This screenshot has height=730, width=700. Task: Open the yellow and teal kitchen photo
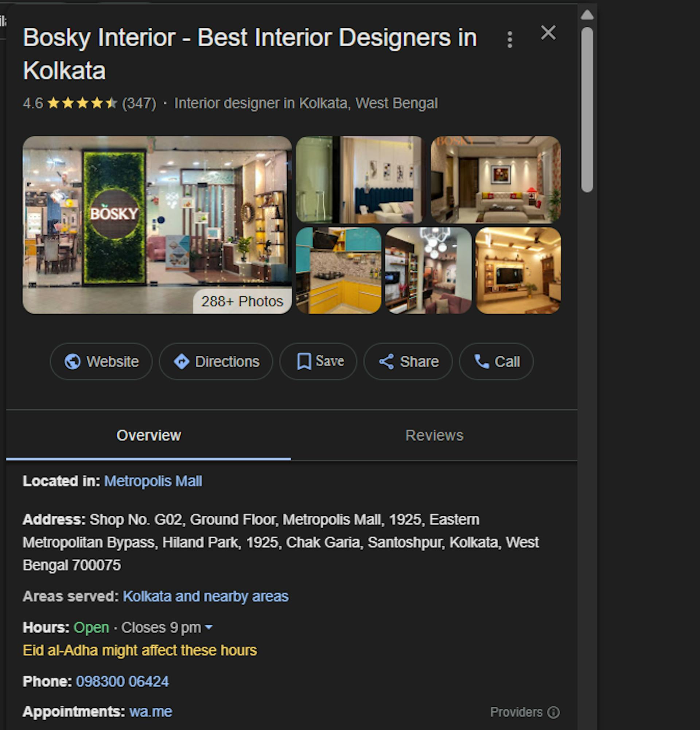coord(339,271)
